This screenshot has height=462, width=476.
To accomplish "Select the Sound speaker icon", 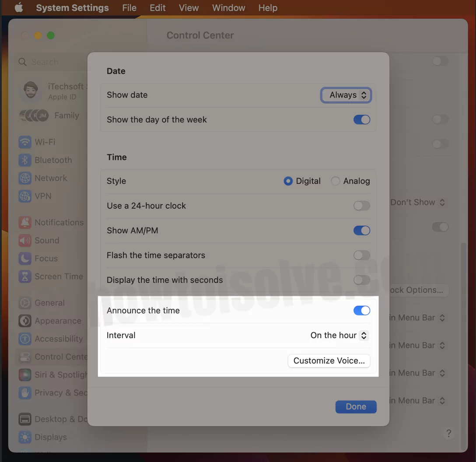I will (x=25, y=241).
